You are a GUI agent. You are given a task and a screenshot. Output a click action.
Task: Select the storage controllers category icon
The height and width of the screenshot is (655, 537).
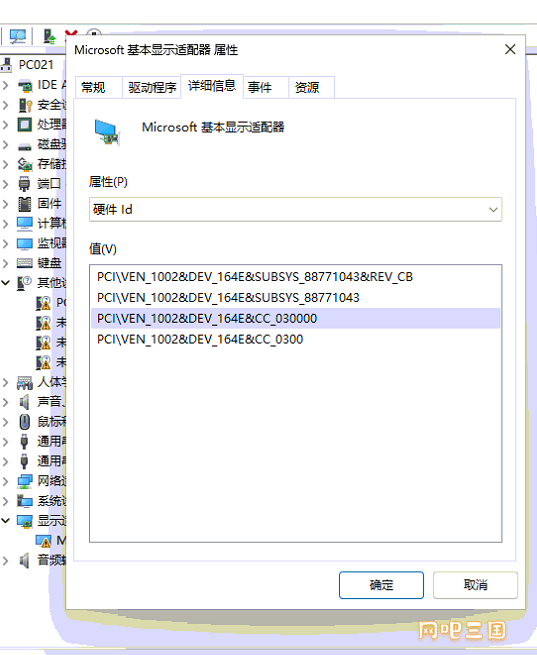click(25, 164)
